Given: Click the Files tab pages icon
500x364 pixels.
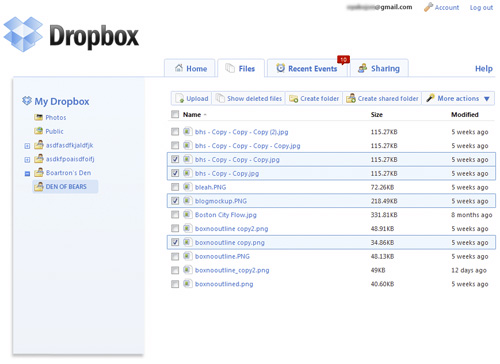Looking at the screenshot, I should tap(230, 68).
